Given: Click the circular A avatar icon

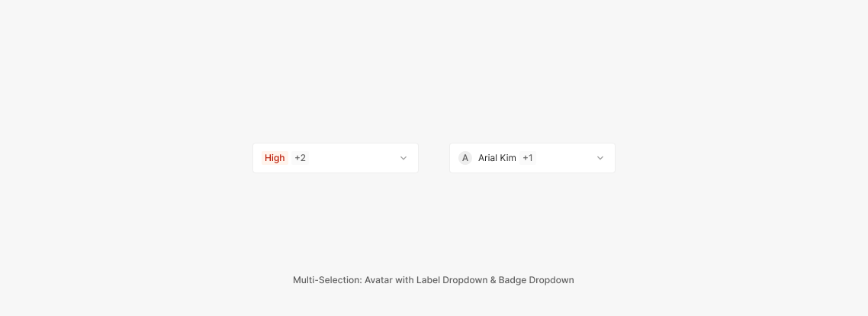Looking at the screenshot, I should [x=465, y=158].
